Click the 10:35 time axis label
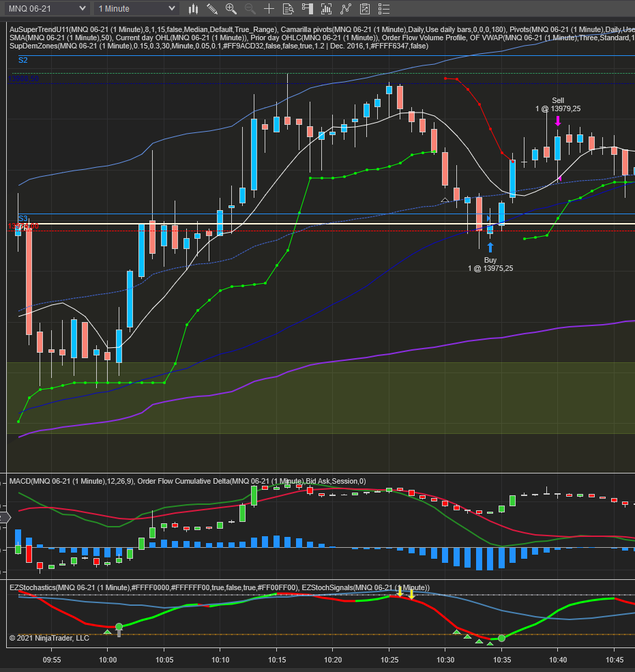This screenshot has width=635, height=672. pos(502,660)
